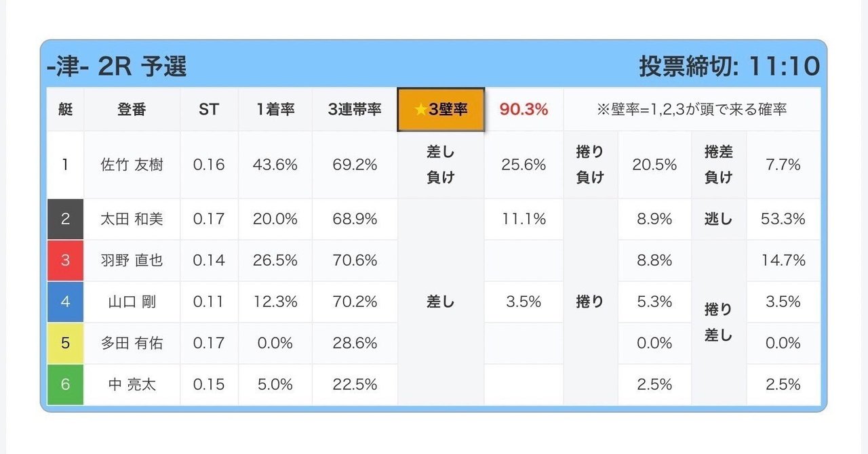This screenshot has height=454, width=868.
Task: Click the 逃し 53.3% value
Action: click(783, 219)
